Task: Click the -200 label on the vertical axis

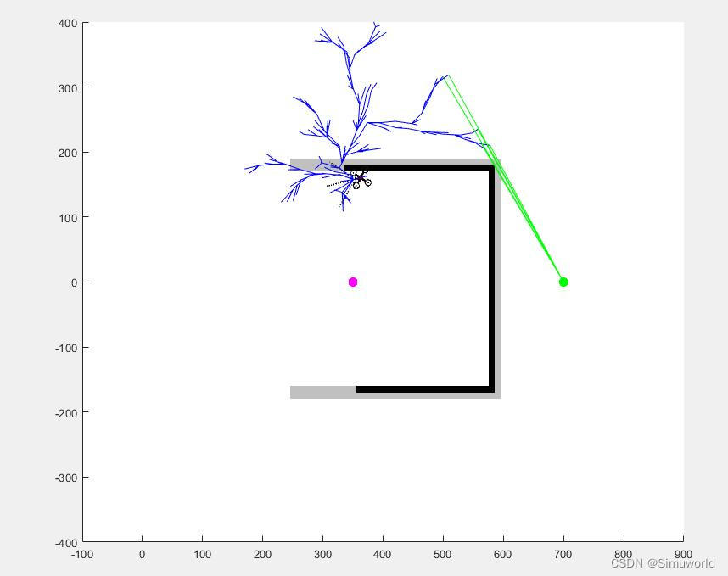Action: (x=66, y=412)
